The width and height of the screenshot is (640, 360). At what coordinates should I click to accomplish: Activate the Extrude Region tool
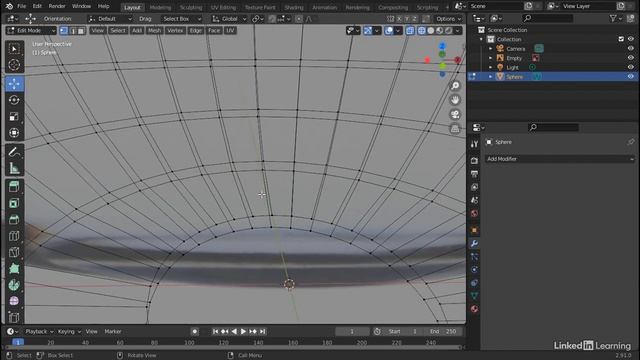14,187
